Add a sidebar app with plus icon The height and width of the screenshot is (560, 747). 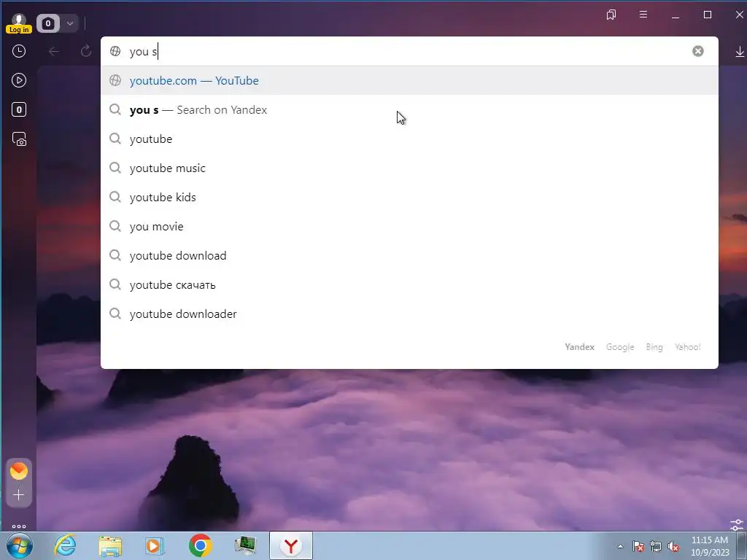(19, 495)
